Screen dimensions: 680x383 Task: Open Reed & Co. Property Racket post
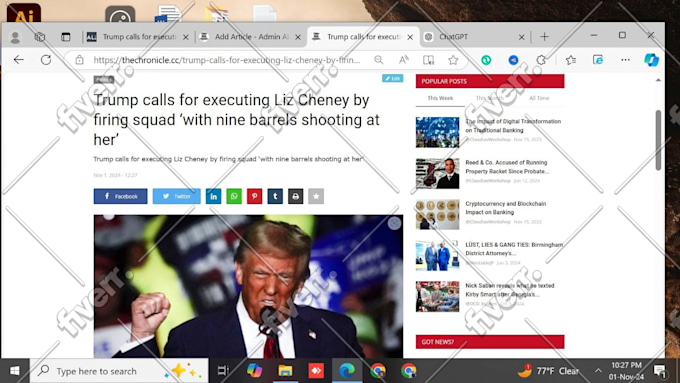507,167
